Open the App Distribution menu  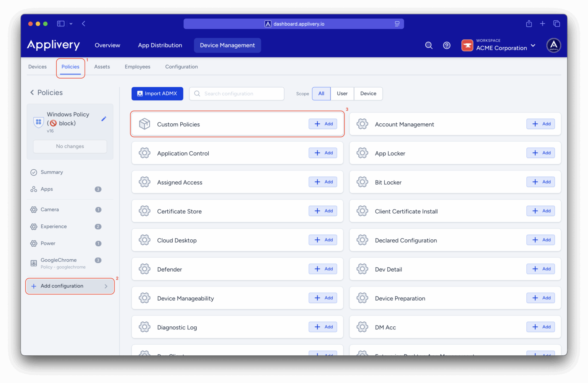point(160,45)
